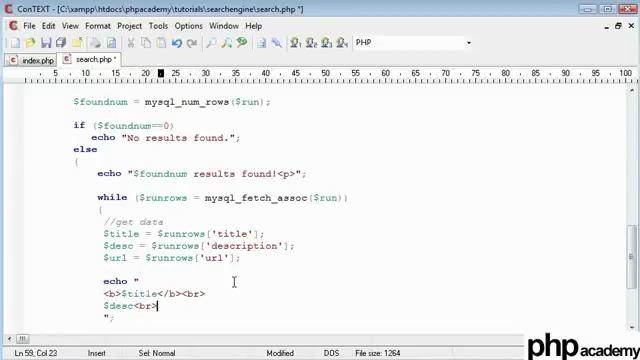Click the 'else' keyword line
The height and width of the screenshot is (360, 640).
pos(85,150)
